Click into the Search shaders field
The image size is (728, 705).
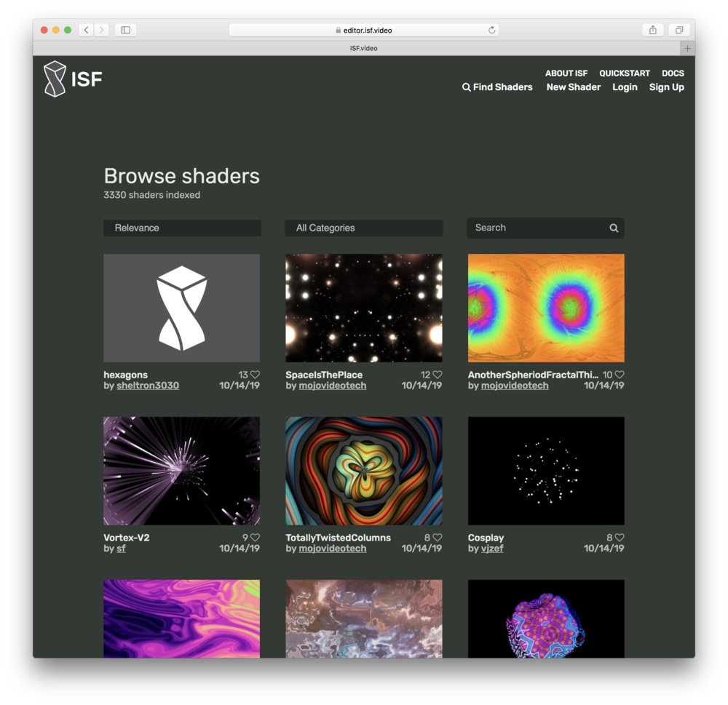coord(539,228)
